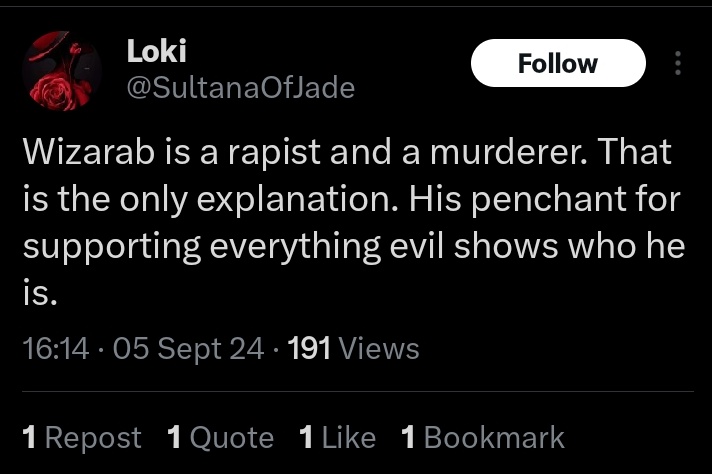The image size is (712, 474).
Task: Click the @SultanaOfJade handle
Action: point(240,88)
